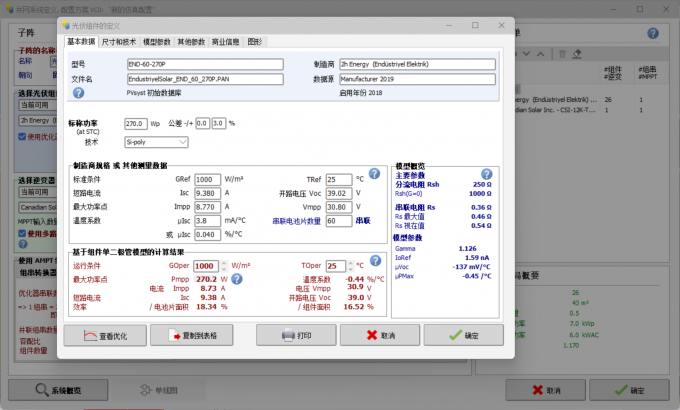Open help icon in background window top right

(x=653, y=33)
